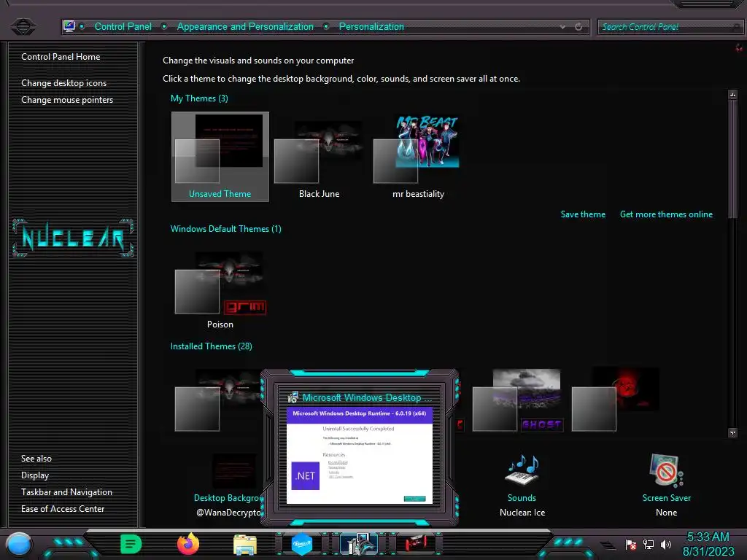Open the Screen Saver label link
This screenshot has width=747, height=560.
coord(666,497)
